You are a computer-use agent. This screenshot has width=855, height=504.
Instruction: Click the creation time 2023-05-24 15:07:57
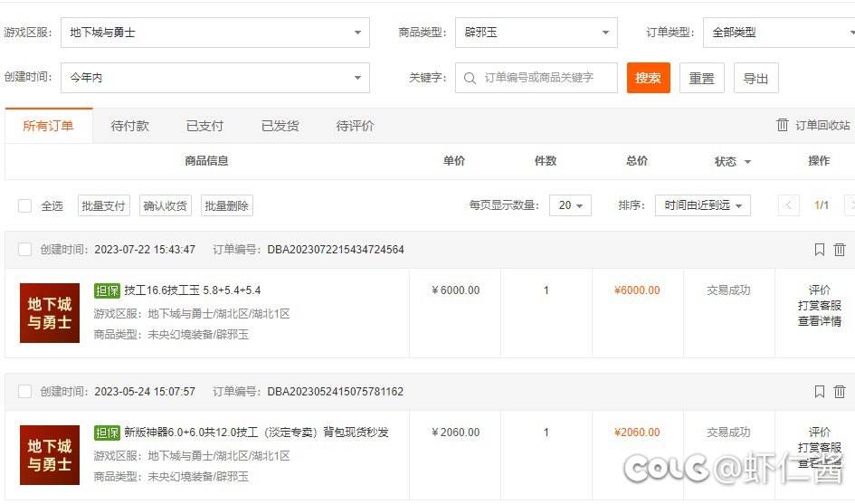(145, 391)
